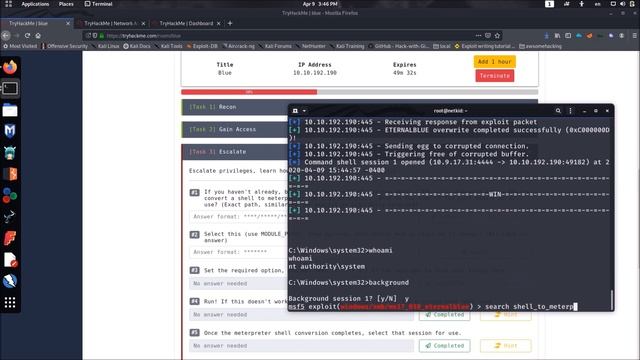This screenshot has width=640, height=360.
Task: Expand the terminal new-tab dropdown arrow
Action: point(304,111)
